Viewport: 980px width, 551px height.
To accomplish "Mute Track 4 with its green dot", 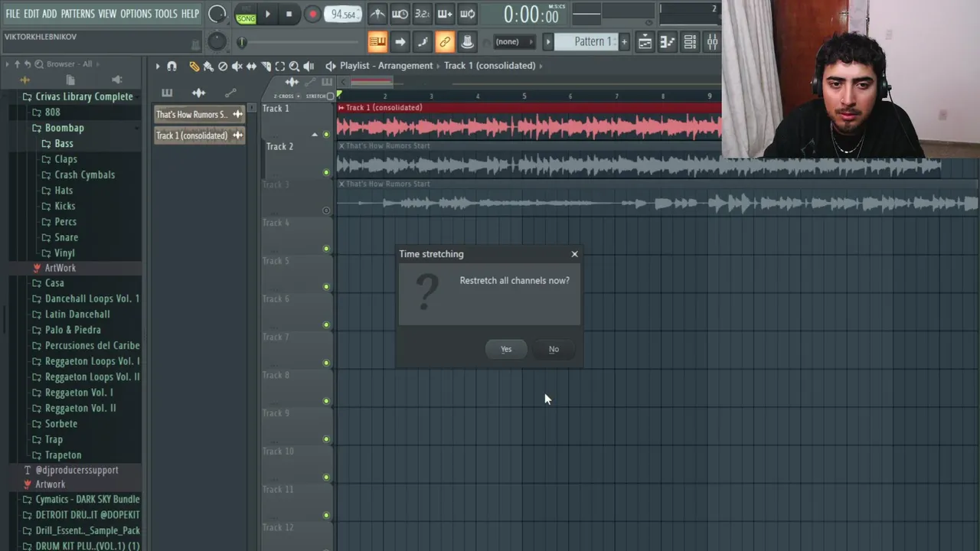I will pyautogui.click(x=326, y=249).
